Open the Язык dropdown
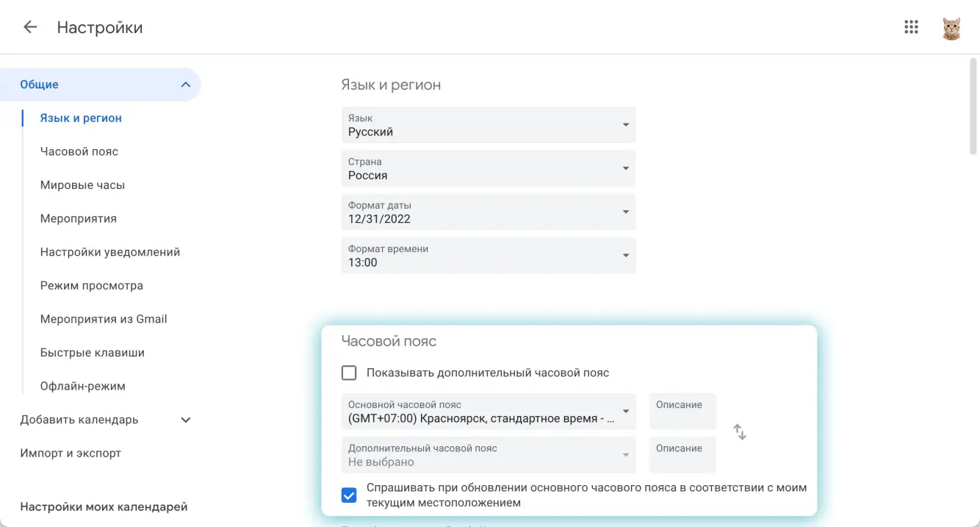 [488, 125]
